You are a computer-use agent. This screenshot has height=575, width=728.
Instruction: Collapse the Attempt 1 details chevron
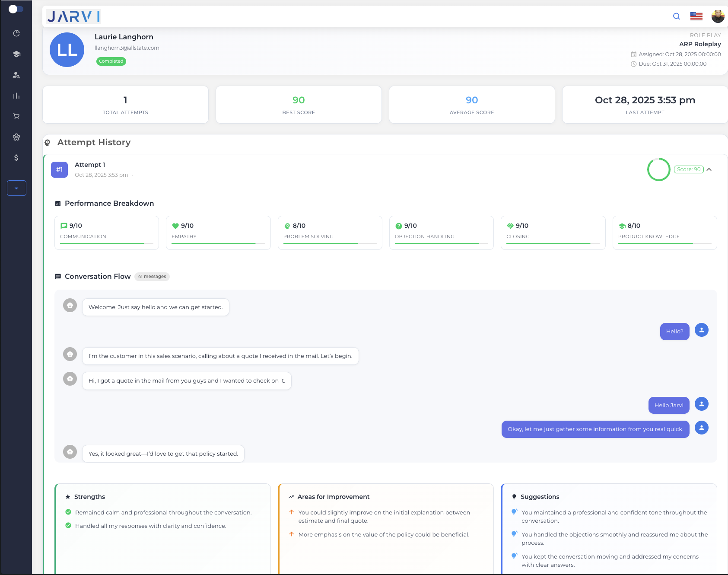click(709, 169)
